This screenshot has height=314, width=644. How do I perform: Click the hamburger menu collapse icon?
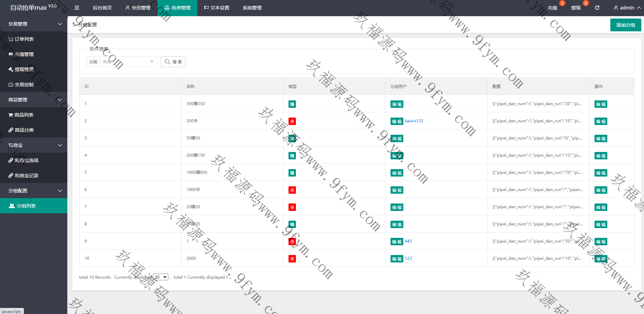pos(77,8)
